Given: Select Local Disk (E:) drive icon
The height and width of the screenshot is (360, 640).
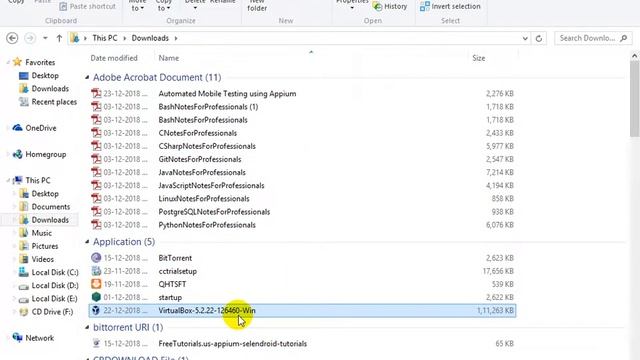Looking at the screenshot, I should point(24,299).
